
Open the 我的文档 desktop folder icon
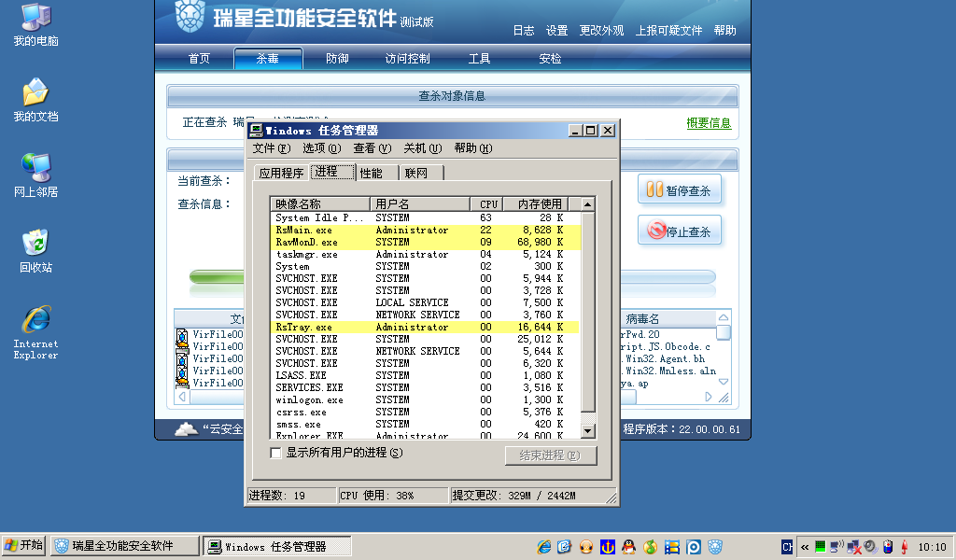[x=36, y=100]
